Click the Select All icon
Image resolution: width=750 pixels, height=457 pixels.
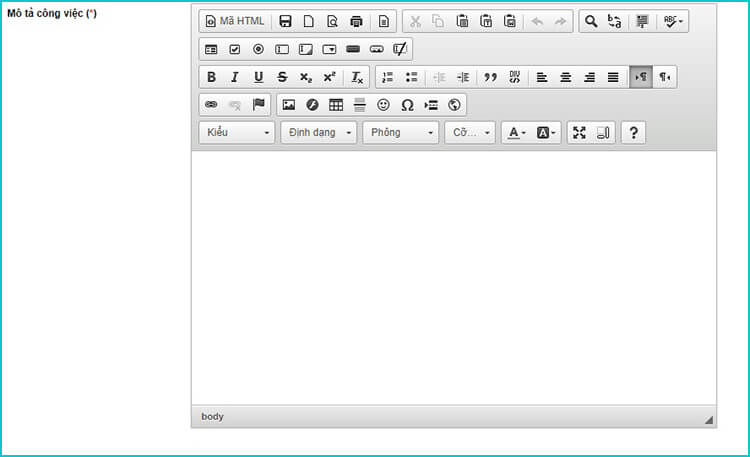[642, 21]
